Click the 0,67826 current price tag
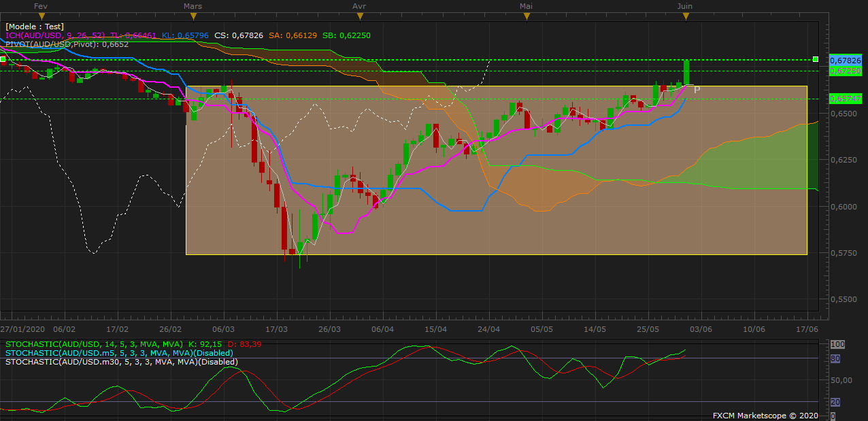This screenshot has height=421, width=868. point(846,61)
